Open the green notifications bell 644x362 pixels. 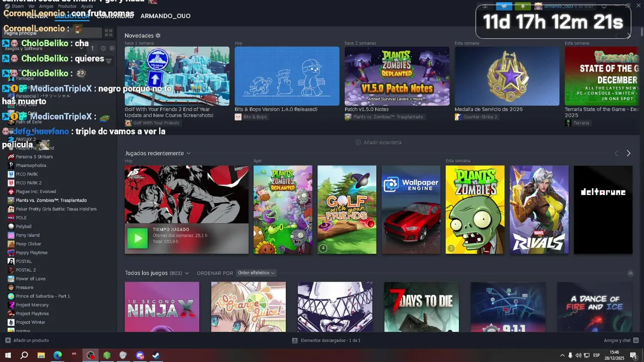pyautogui.click(x=523, y=6)
